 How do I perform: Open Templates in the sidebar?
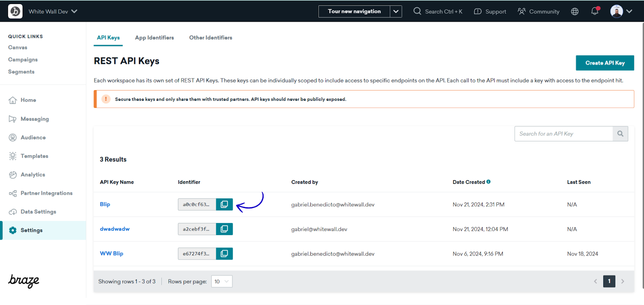(34, 156)
